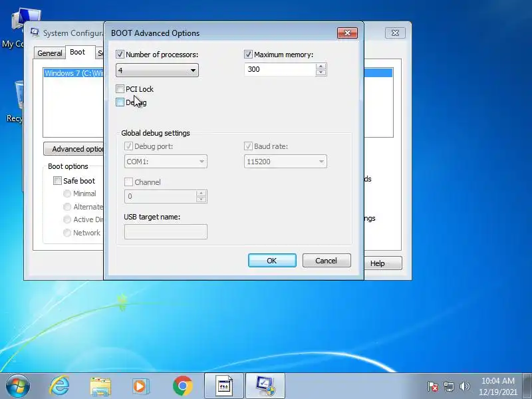Switch to the Boot tab

(x=77, y=52)
